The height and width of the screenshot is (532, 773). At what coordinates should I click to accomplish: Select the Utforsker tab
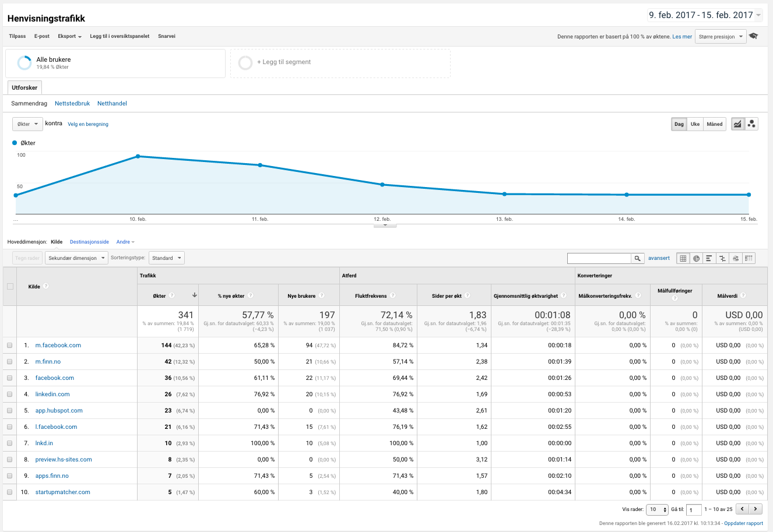[24, 87]
